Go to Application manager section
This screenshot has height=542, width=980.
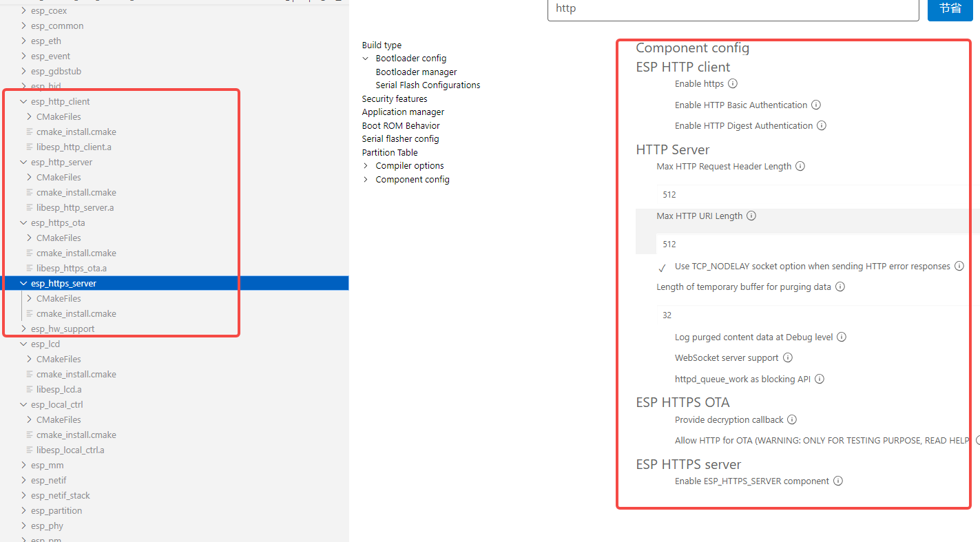click(403, 112)
